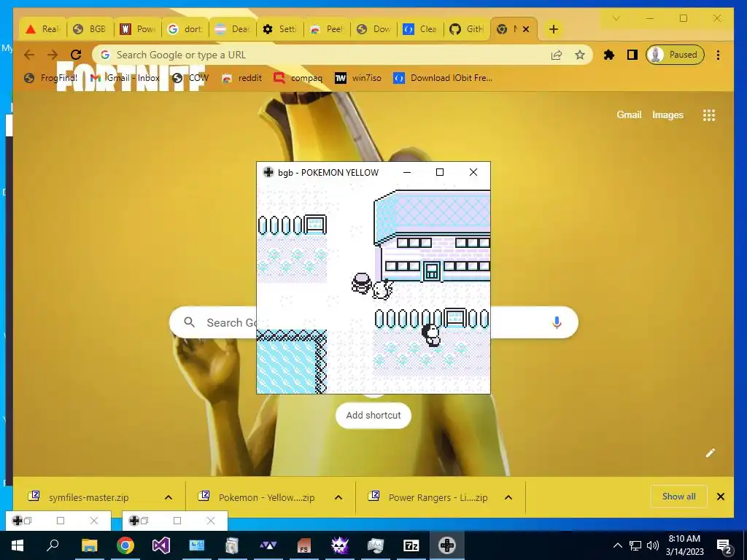The height and width of the screenshot is (560, 747).
Task: Switch to the Dow tab
Action: point(374,29)
